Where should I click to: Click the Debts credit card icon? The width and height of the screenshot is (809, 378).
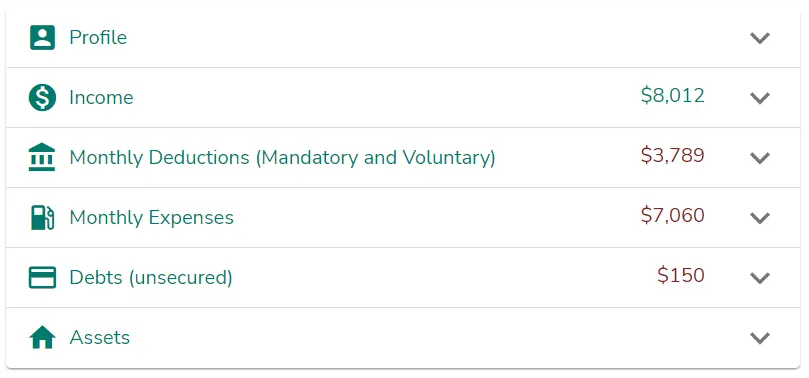[42, 277]
